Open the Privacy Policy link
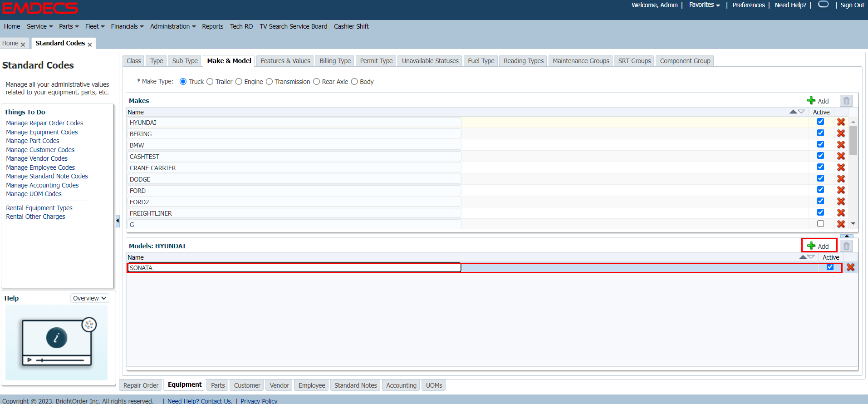Image resolution: width=868 pixels, height=404 pixels. click(x=259, y=401)
